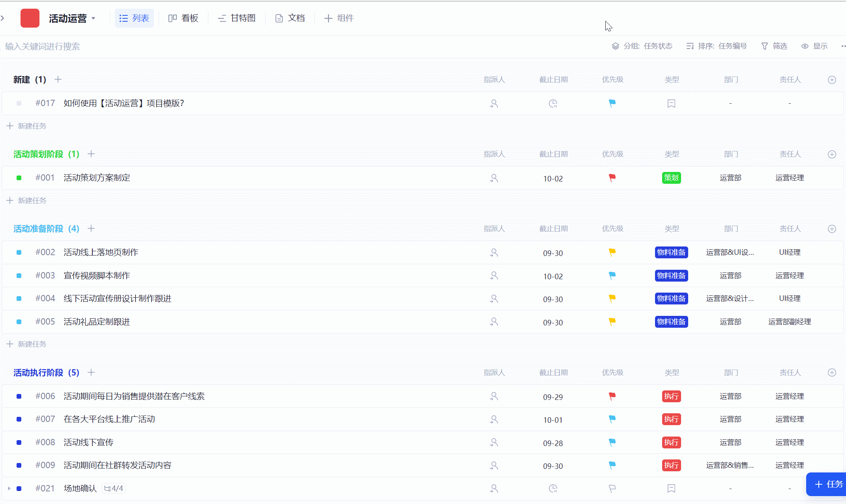Viewport: 846px width, 504px height.
Task: Click the assignee icon for task #017
Action: pos(494,103)
